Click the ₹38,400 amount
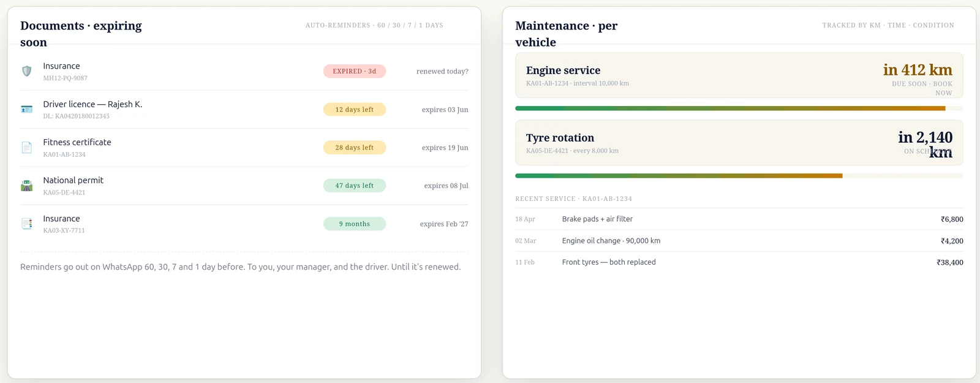 [x=950, y=262]
